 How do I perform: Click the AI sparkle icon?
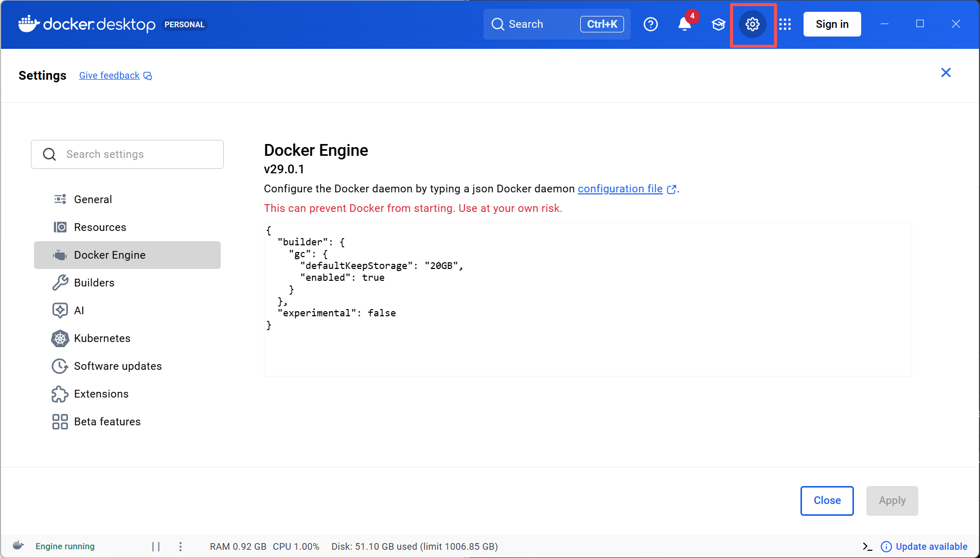pos(60,310)
